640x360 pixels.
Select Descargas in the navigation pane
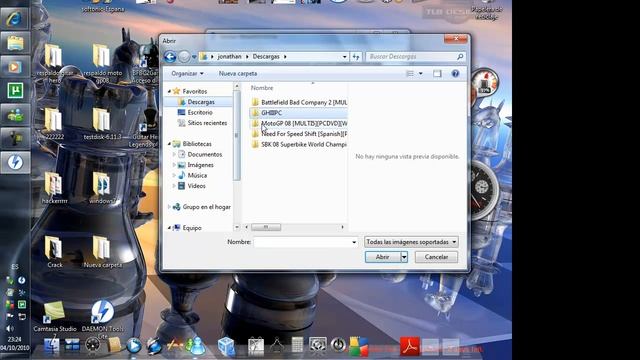201,102
